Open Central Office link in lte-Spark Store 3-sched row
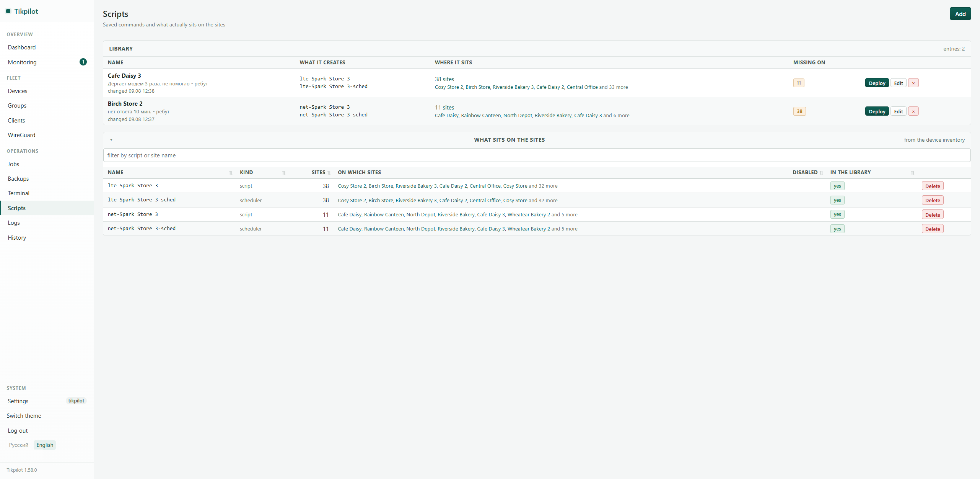The height and width of the screenshot is (479, 980). 485,201
